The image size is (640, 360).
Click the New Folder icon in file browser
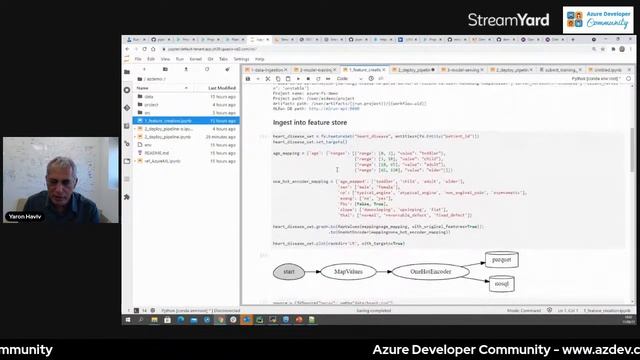(165, 69)
